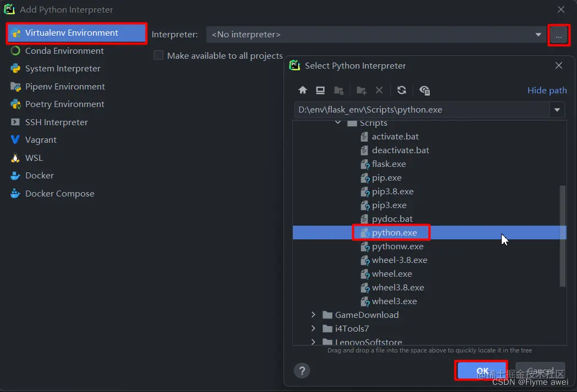Click the WSL penguin icon
Screen dimensions: 577x392
point(15,158)
